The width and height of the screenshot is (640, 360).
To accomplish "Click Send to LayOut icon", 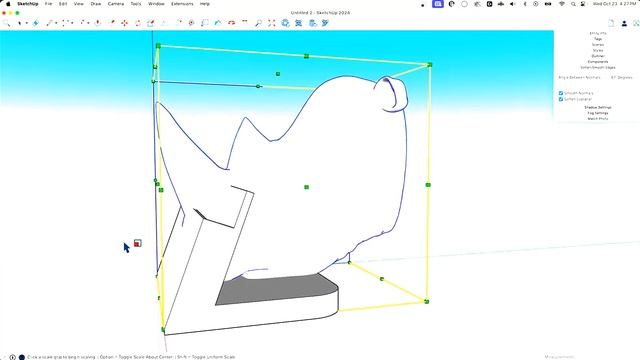I will tap(312, 23).
